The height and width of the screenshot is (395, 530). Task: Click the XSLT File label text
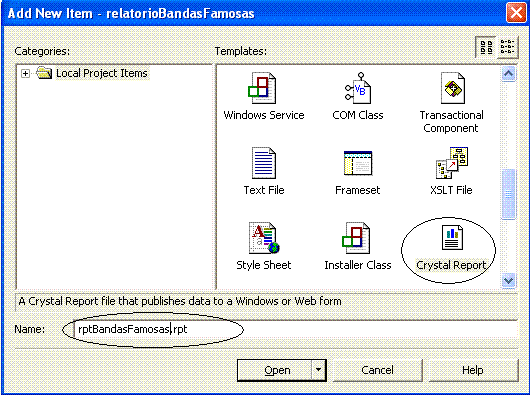pos(451,190)
